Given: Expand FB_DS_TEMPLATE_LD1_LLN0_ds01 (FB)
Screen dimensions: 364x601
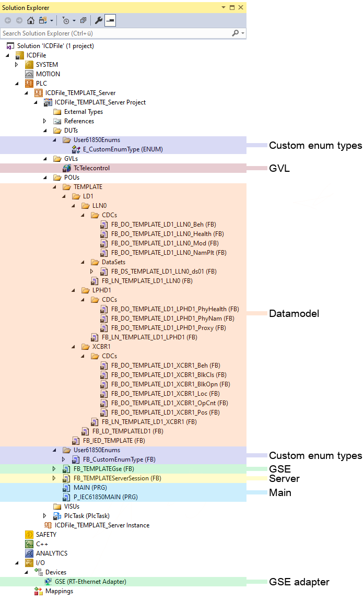Looking at the screenshot, I should pos(91,272).
